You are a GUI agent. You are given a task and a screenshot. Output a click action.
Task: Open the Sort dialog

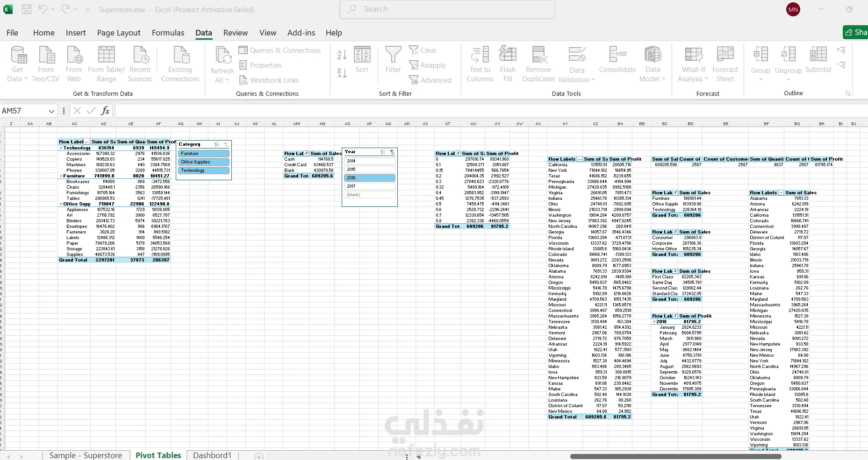click(362, 60)
